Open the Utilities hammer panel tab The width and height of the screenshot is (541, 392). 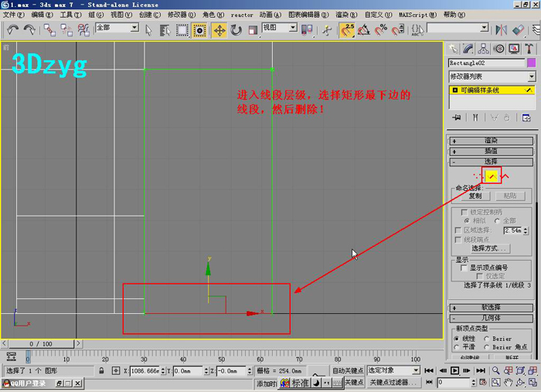[x=529, y=49]
